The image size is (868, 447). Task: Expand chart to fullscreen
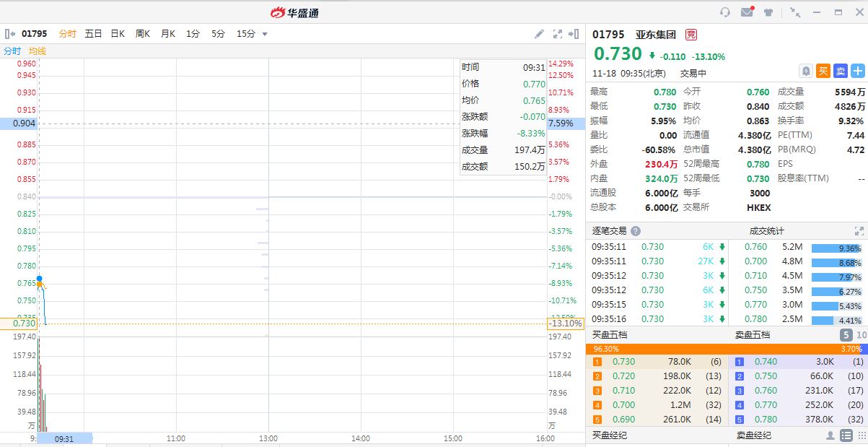(557, 34)
